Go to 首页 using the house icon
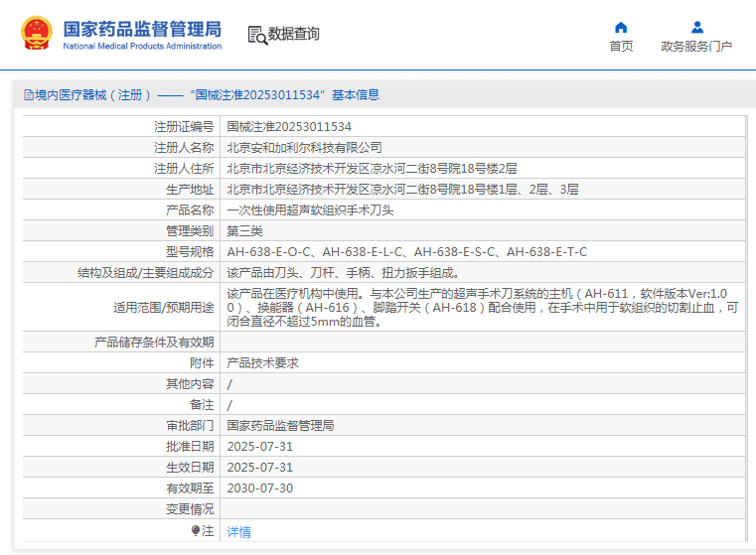 click(x=621, y=28)
